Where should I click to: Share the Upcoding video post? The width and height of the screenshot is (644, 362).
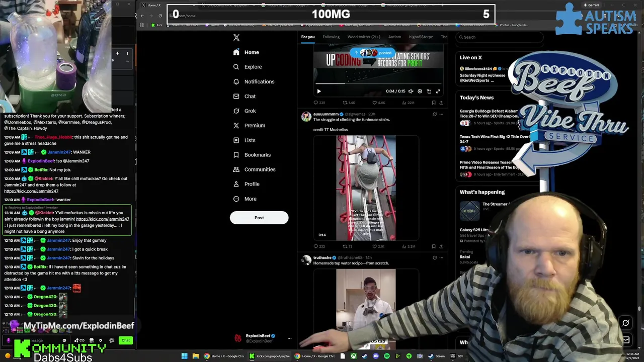(441, 103)
